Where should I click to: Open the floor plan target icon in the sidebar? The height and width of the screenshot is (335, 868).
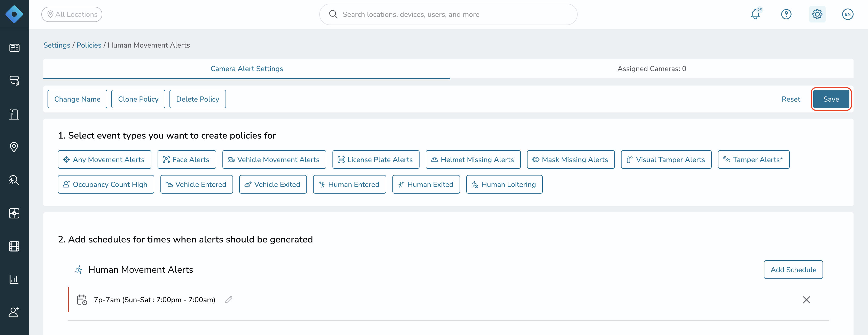pos(14,213)
